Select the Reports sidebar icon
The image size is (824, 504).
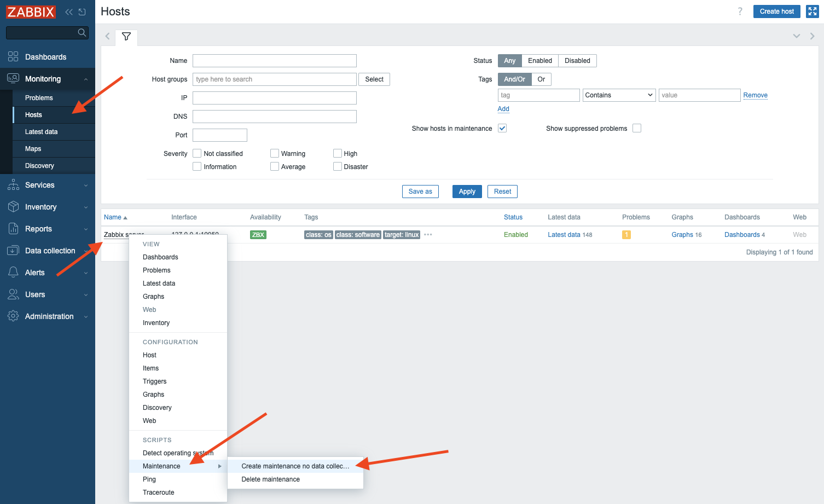(12, 229)
